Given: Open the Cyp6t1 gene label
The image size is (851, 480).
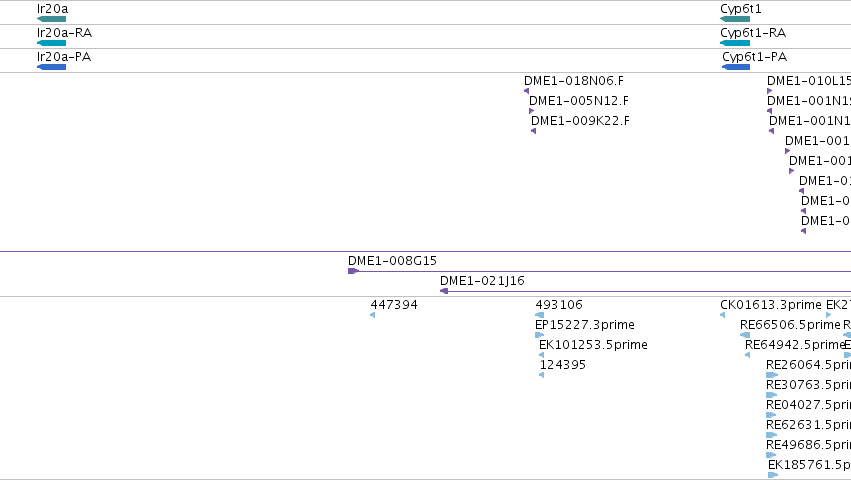Looking at the screenshot, I should tap(741, 9).
